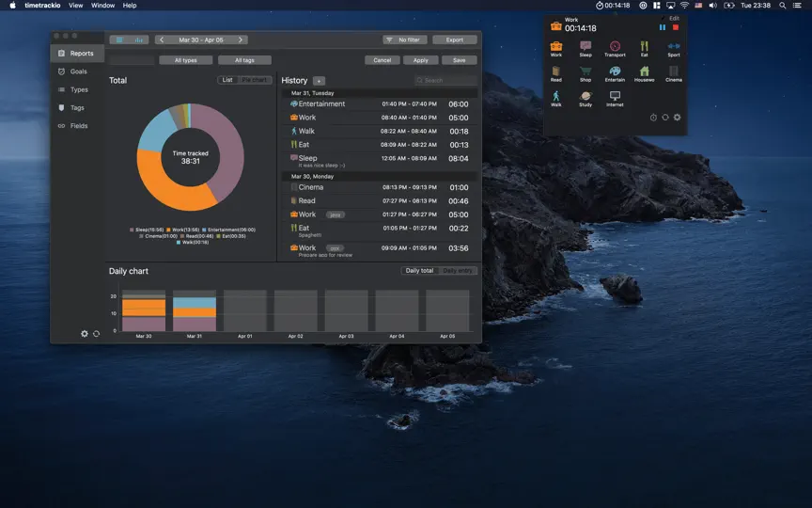The image size is (812, 508).
Task: Start the Sleep activity in tracker widget
Action: coord(586,49)
